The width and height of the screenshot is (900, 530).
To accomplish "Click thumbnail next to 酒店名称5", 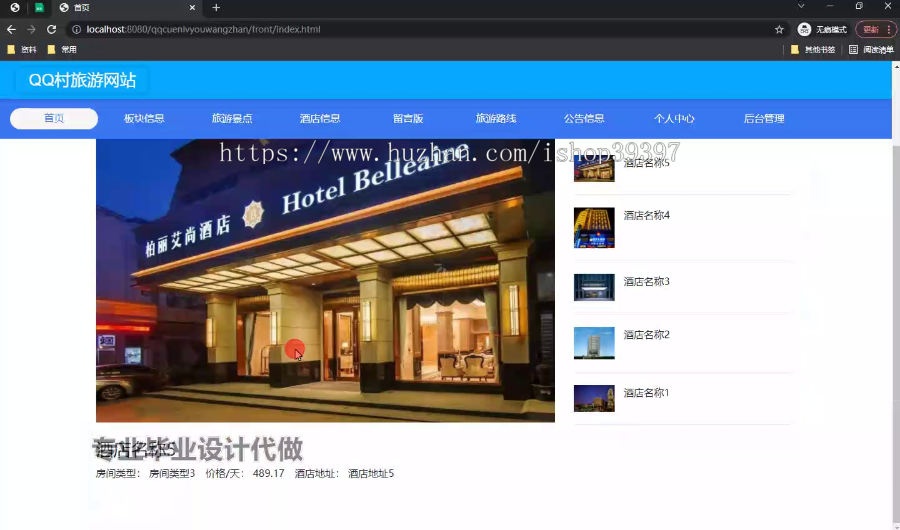I will click(x=594, y=168).
